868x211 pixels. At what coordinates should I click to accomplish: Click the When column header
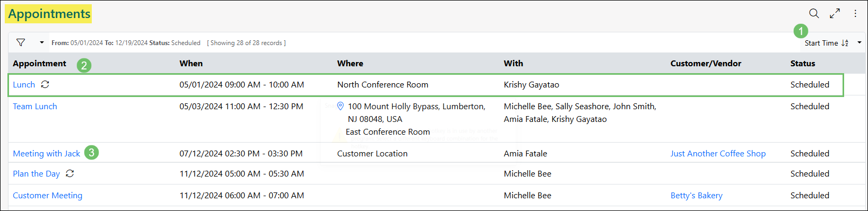click(x=191, y=64)
